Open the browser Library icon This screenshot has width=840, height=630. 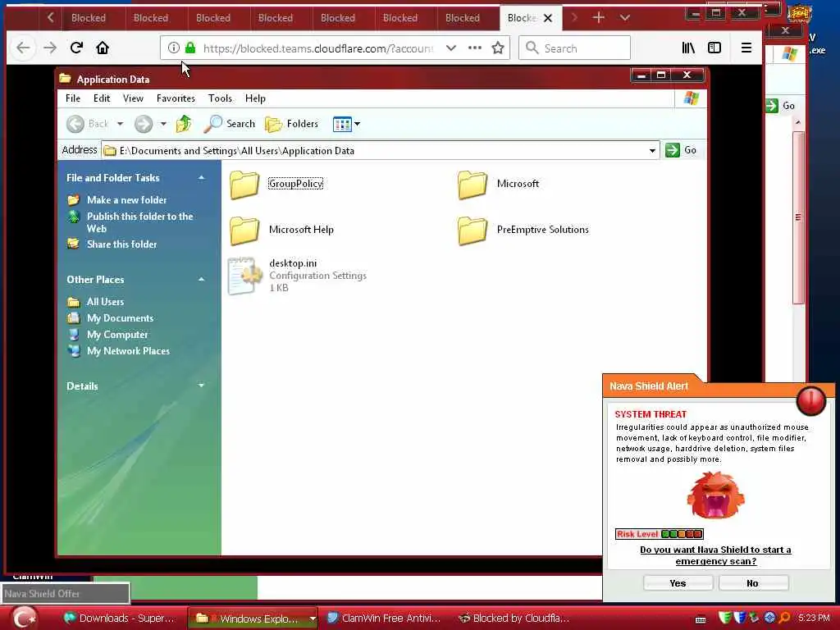point(688,48)
